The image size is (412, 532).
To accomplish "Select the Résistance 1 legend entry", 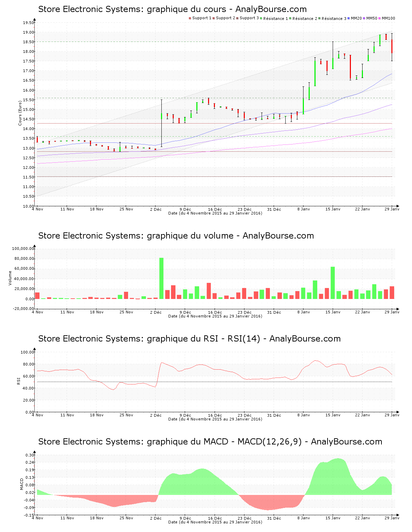I will [x=275, y=19].
